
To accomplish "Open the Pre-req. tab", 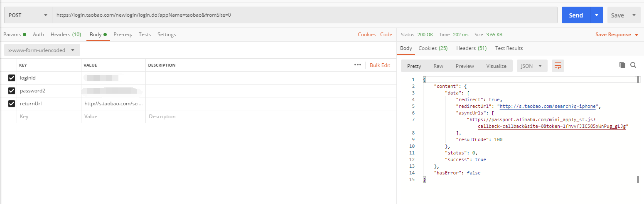I will click(123, 35).
